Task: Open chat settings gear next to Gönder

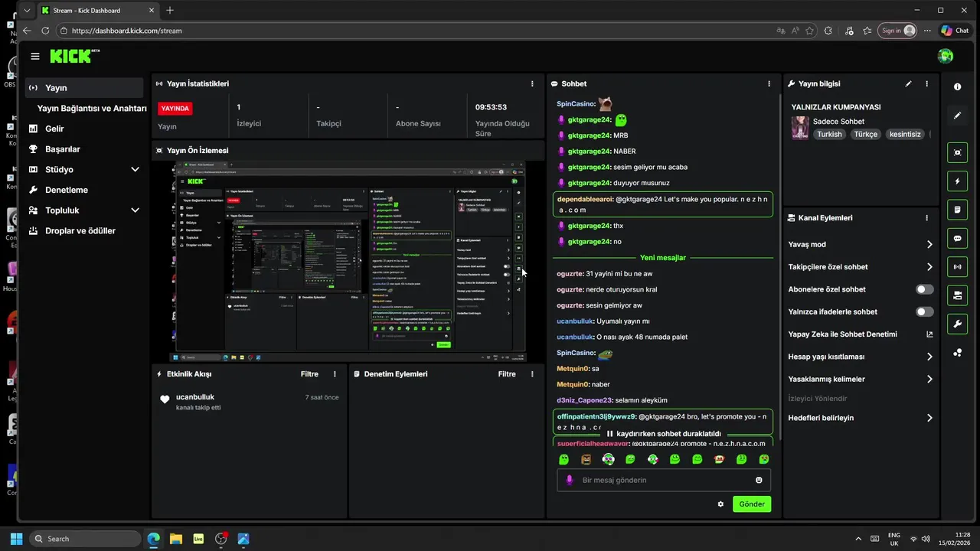Action: pyautogui.click(x=720, y=504)
